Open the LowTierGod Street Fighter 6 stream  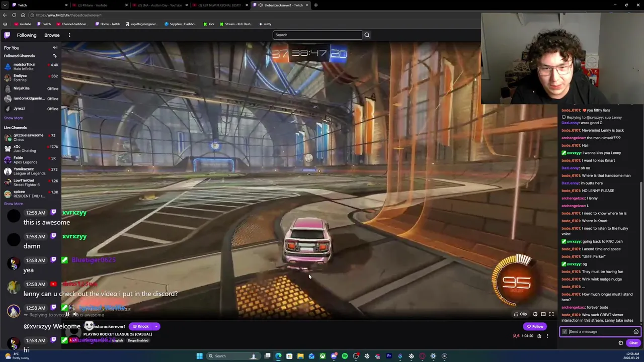click(x=30, y=183)
